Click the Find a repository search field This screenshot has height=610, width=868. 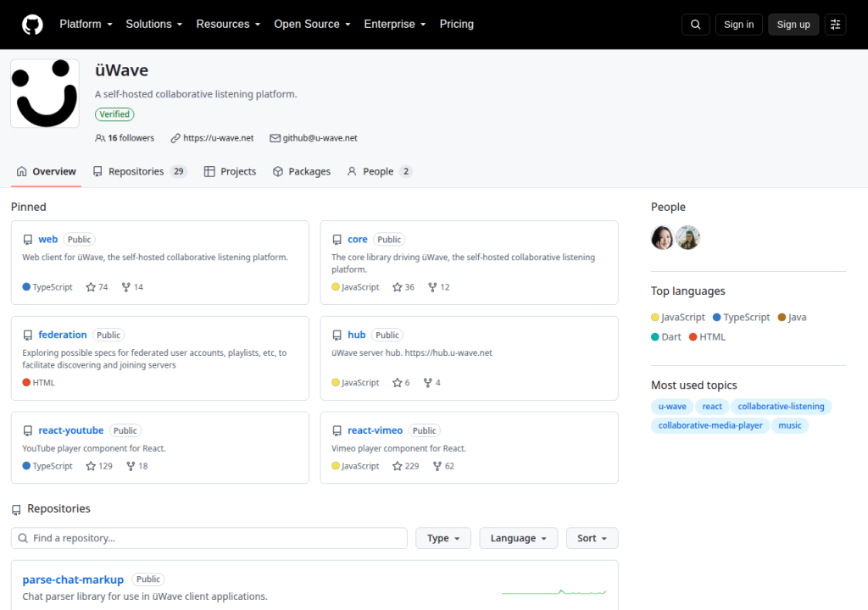coord(209,538)
